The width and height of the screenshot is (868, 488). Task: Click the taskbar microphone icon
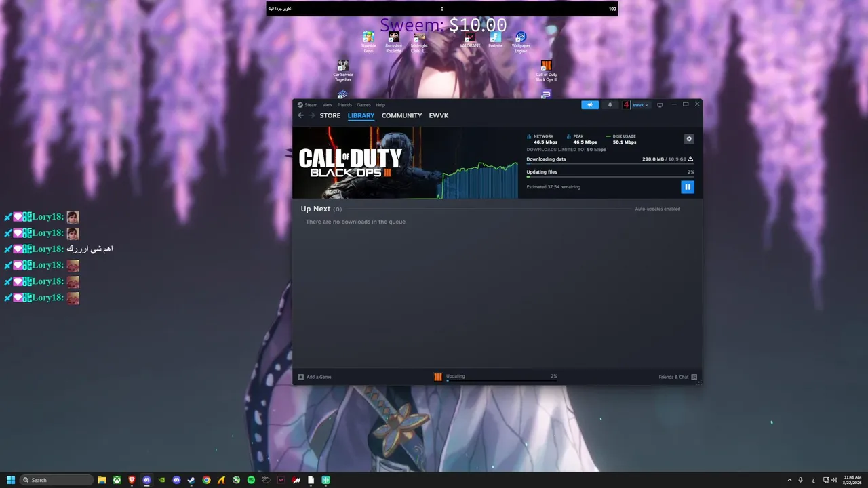[x=801, y=480]
